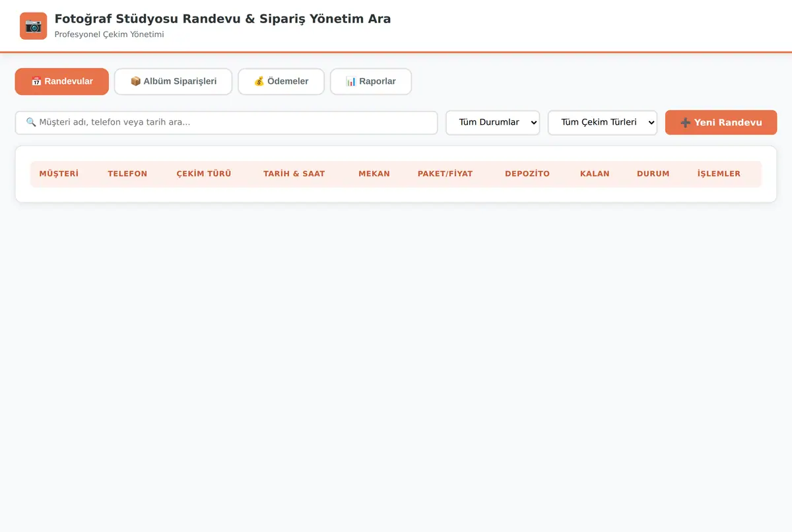792x532 pixels.
Task: Click the camera logo icon in header
Action: pos(33,26)
